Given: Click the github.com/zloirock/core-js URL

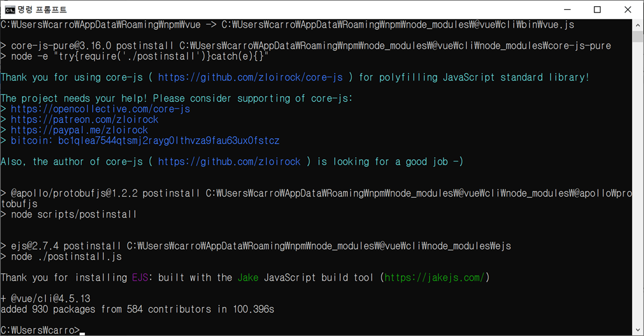Looking at the screenshot, I should pos(250,77).
